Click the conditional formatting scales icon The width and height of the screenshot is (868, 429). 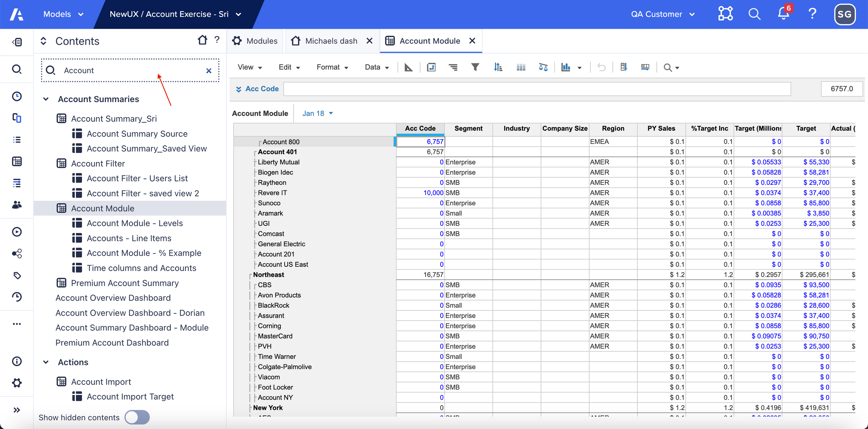point(543,67)
